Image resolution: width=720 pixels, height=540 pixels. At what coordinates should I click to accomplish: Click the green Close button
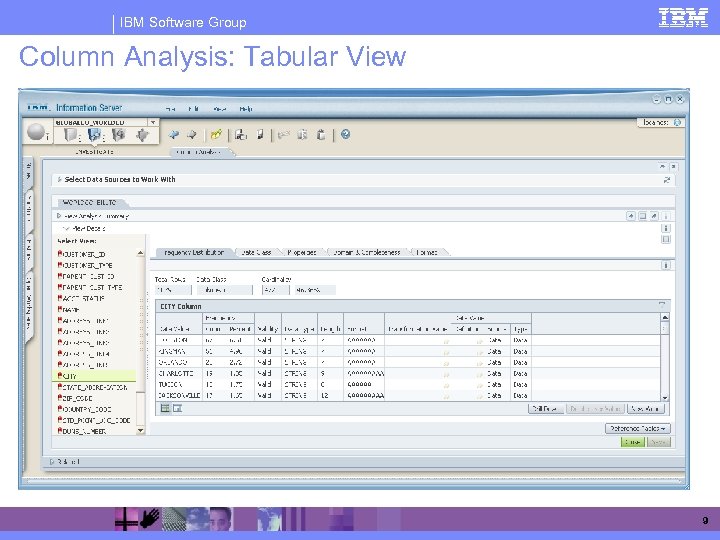[x=633, y=442]
